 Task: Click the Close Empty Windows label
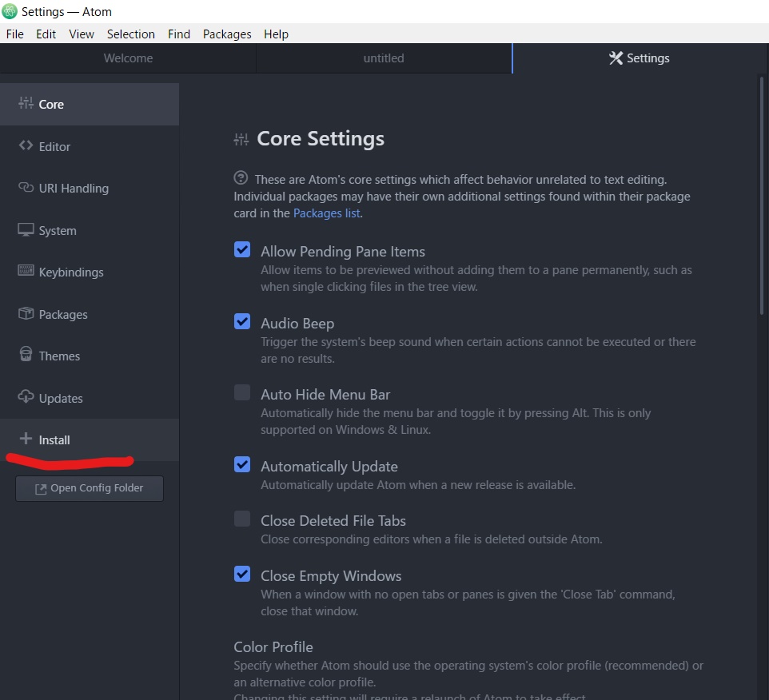point(331,576)
